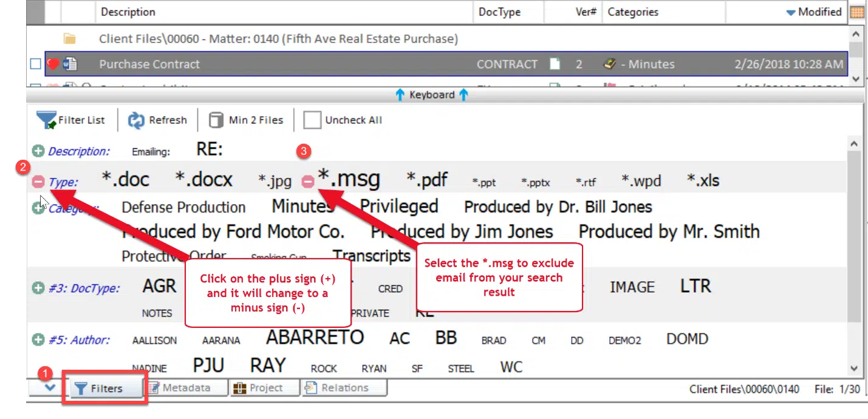
Task: Click the folder icon beside Client Files path
Action: point(69,39)
